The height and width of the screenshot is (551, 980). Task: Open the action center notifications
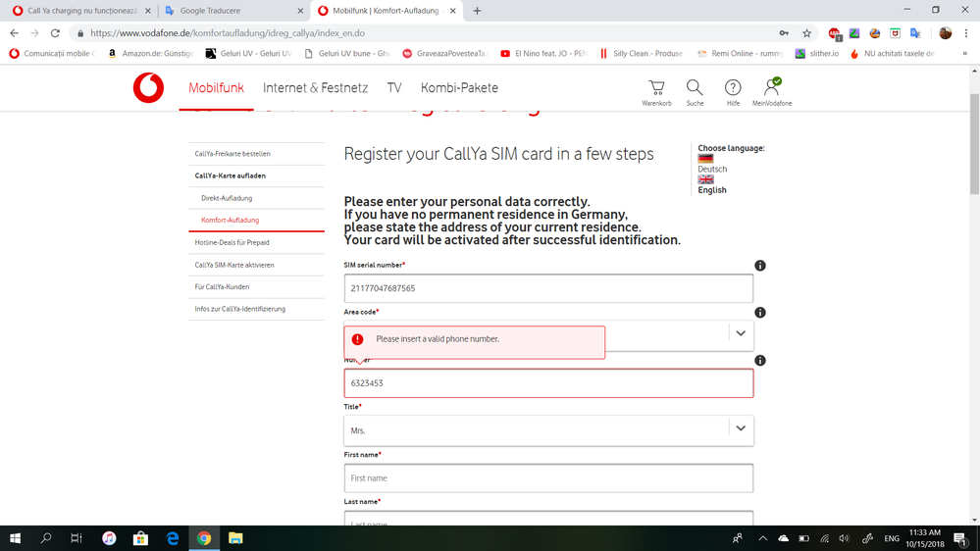961,538
